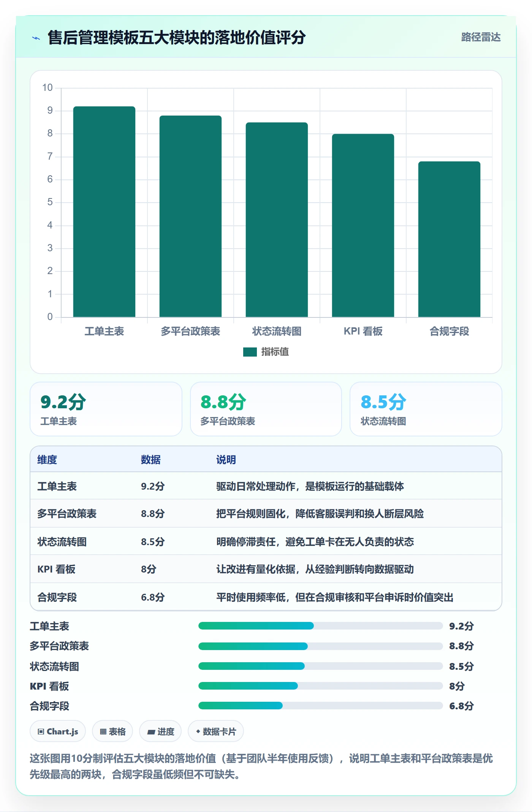This screenshot has height=812, width=532.
Task: Click 6.8分 value in the table
Action: tap(153, 597)
